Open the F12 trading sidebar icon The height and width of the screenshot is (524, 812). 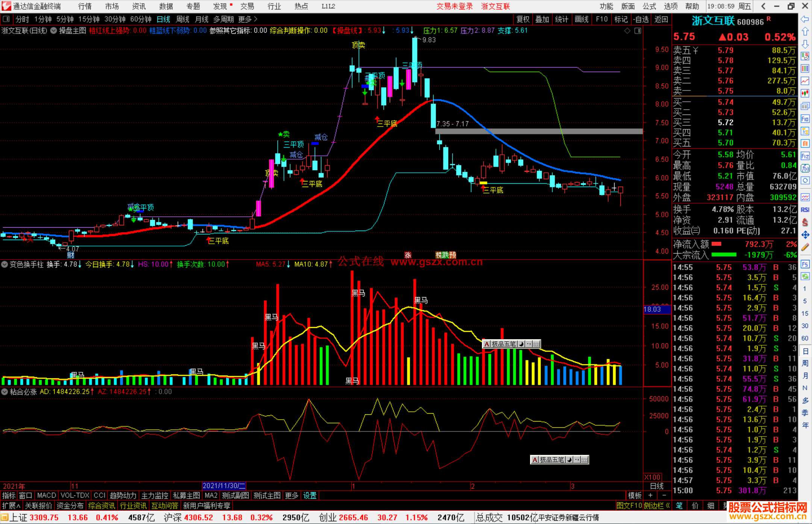(x=805, y=156)
